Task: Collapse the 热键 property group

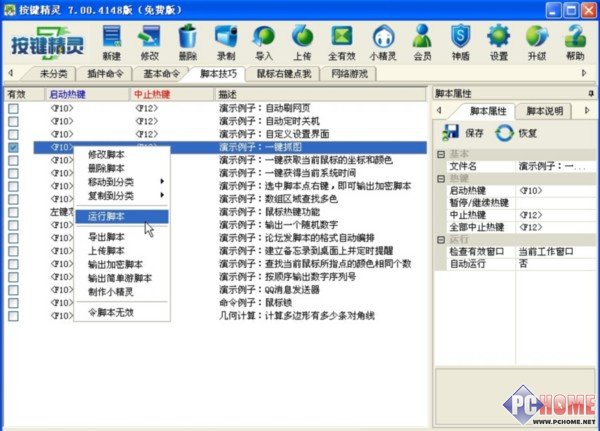Action: 441,177
